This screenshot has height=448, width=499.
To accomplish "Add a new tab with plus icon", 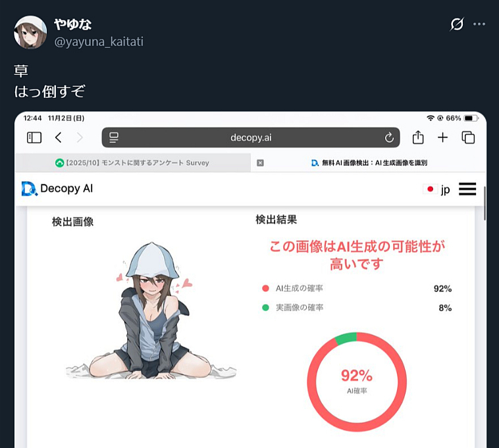I will [442, 137].
